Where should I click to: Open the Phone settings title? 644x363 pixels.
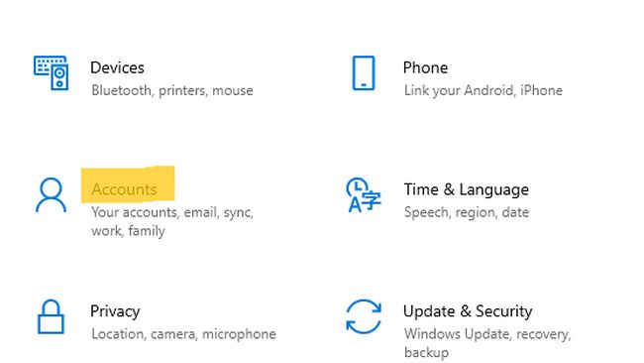[x=425, y=67]
